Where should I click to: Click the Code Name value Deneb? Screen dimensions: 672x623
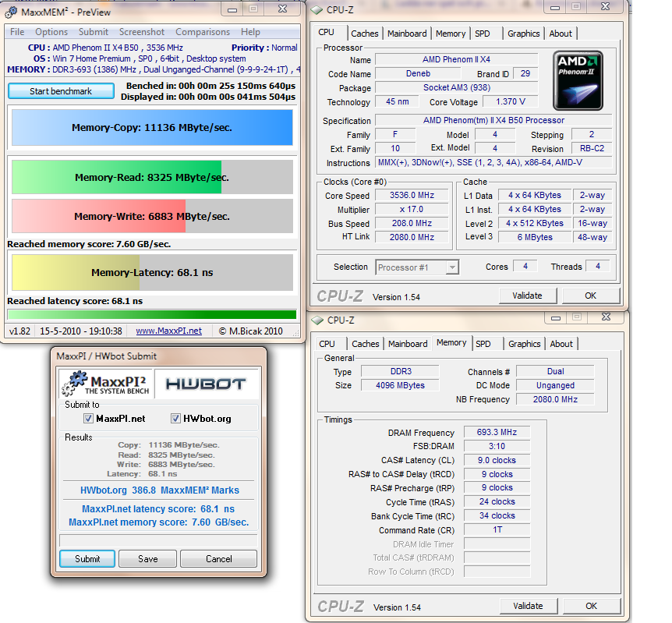[x=418, y=74]
